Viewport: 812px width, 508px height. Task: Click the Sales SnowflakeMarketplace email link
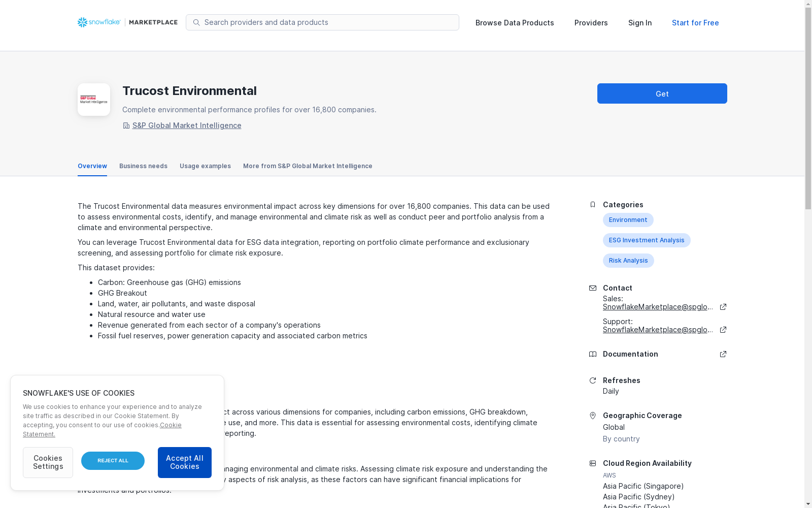click(658, 307)
